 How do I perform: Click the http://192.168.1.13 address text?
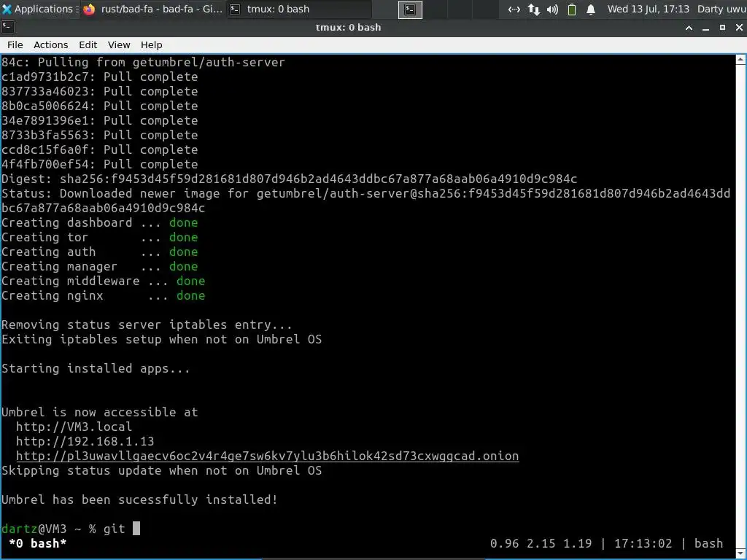point(85,441)
